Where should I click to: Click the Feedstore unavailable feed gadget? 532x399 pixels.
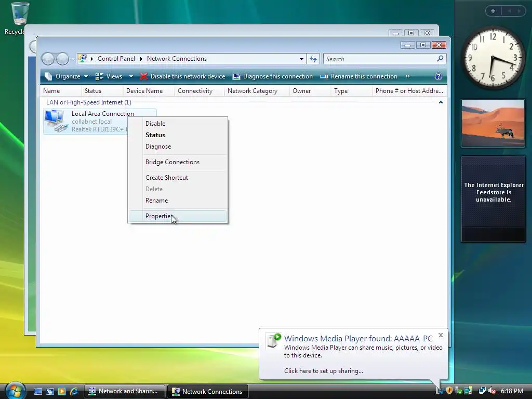point(493,199)
